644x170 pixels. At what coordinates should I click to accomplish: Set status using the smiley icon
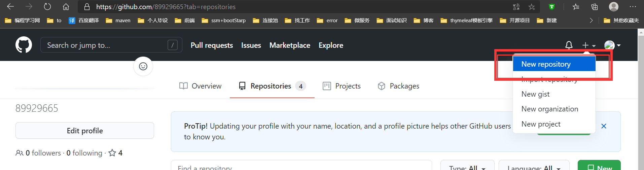pyautogui.click(x=143, y=66)
